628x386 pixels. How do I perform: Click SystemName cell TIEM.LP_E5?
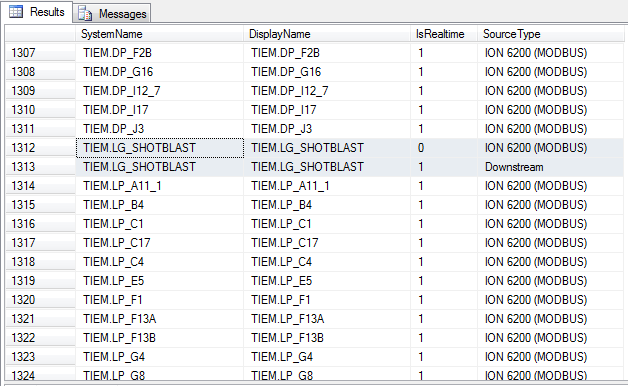click(x=159, y=281)
